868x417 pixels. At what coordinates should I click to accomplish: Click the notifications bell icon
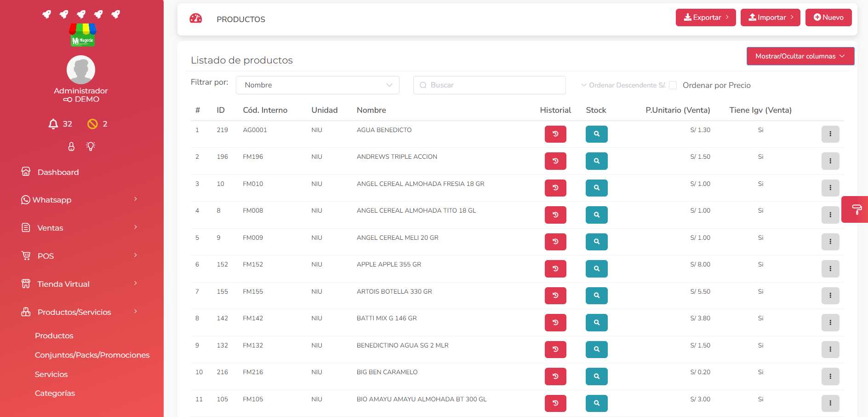point(53,124)
